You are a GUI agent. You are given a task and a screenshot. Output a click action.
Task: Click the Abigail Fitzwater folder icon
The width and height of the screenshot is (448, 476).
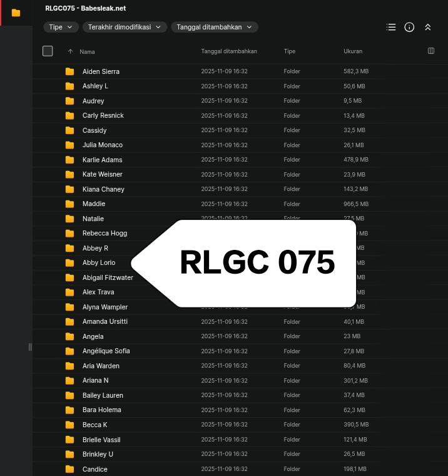point(69,277)
